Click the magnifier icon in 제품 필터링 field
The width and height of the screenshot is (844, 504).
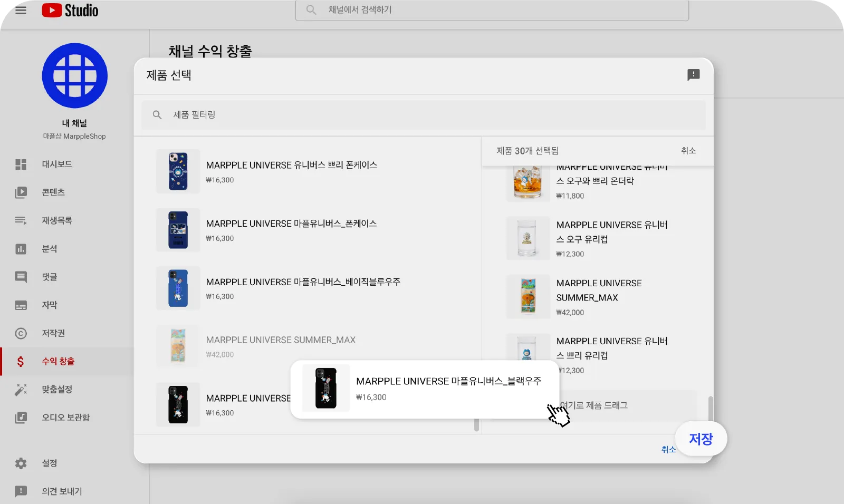(x=157, y=115)
